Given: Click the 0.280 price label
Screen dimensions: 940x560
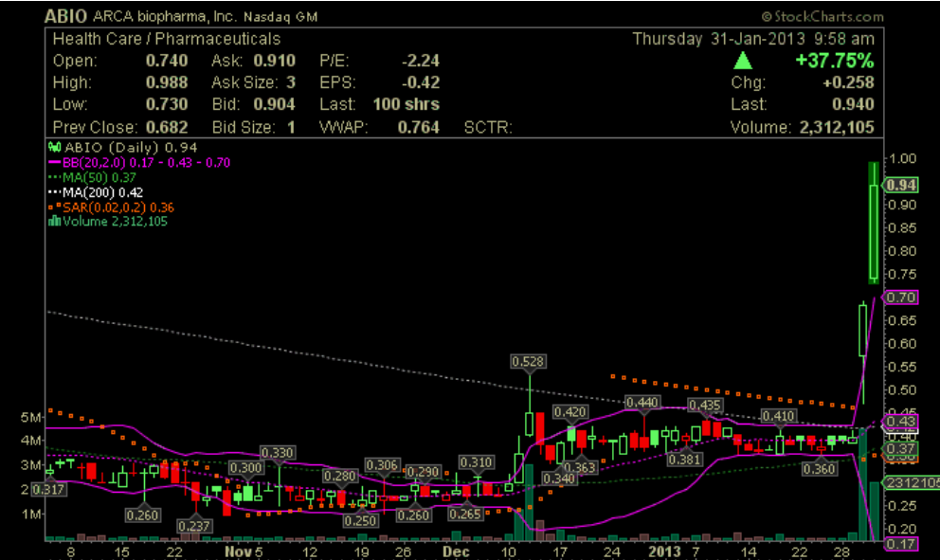Looking at the screenshot, I should (340, 476).
